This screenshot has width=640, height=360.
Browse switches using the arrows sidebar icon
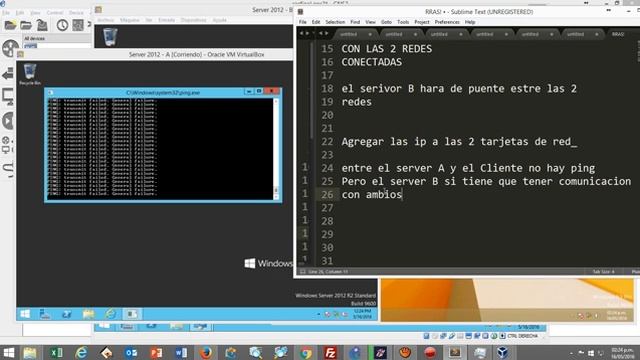[x=8, y=74]
